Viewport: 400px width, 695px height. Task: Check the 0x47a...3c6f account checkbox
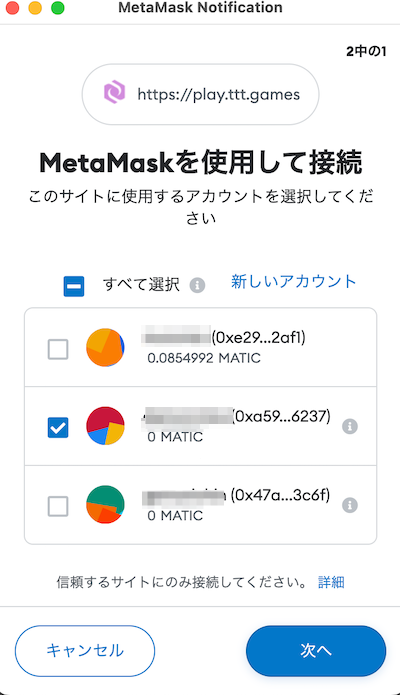click(58, 506)
